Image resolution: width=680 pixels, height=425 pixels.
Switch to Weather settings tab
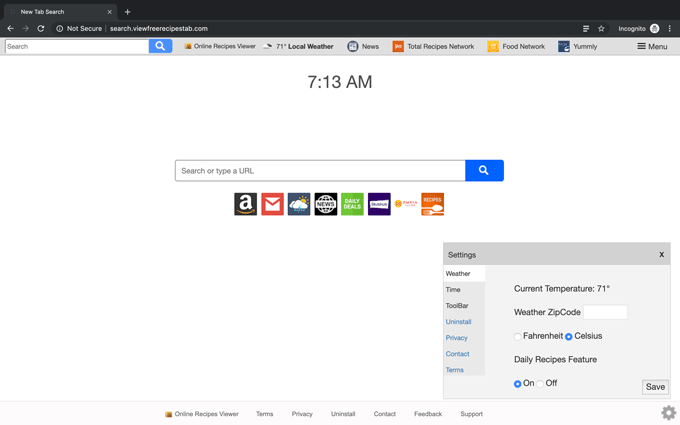coord(464,274)
